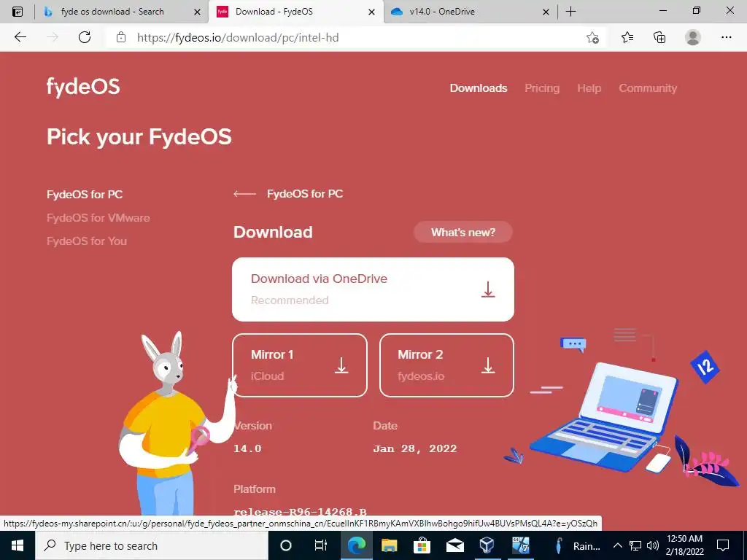Image resolution: width=747 pixels, height=560 pixels.
Task: Switch to fyde os download Search tab
Action: (122, 12)
